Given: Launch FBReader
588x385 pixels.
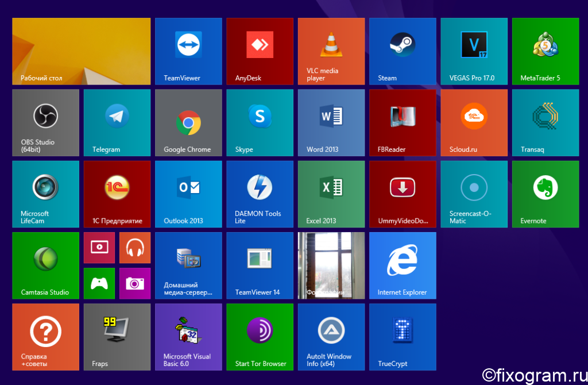Looking at the screenshot, I should coord(403,123).
